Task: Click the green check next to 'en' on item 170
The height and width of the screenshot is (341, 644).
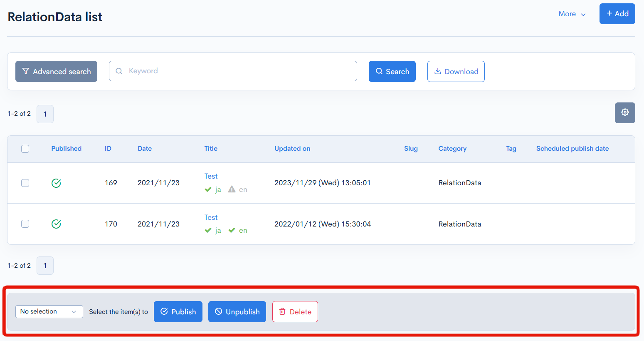Action: pos(232,230)
